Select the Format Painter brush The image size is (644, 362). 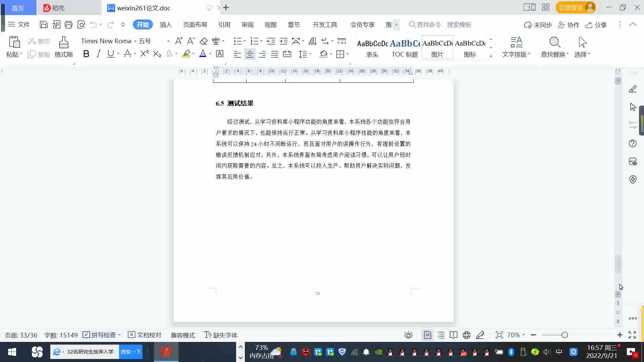click(x=64, y=43)
